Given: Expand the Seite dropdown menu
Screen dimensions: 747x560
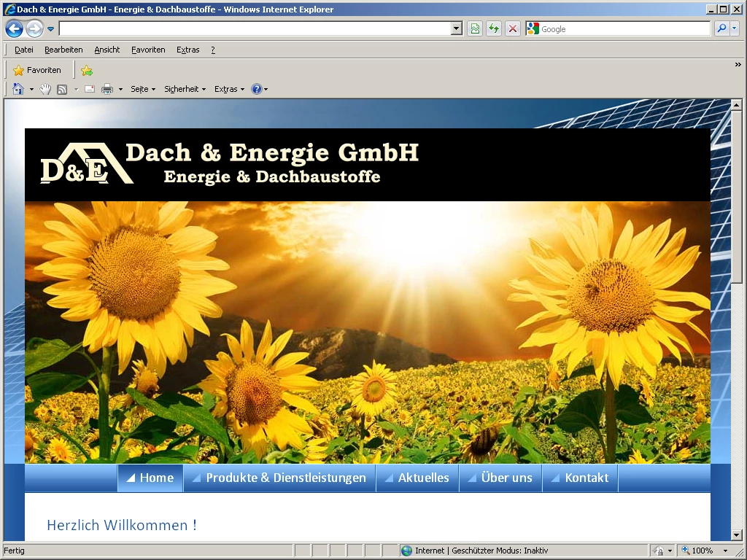Looking at the screenshot, I should 143,89.
